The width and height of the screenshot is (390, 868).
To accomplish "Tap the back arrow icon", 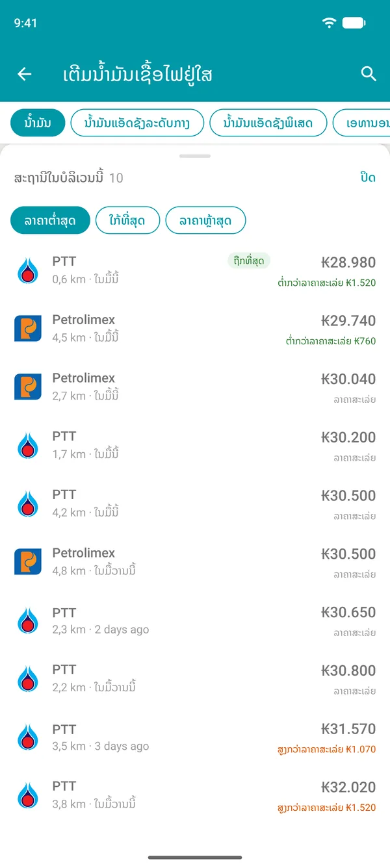I will (x=25, y=74).
